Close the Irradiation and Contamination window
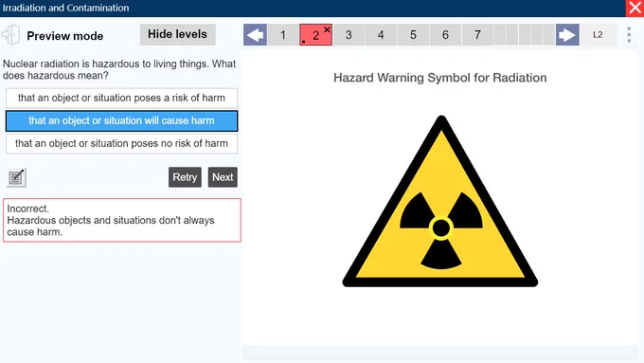 click(x=635, y=9)
